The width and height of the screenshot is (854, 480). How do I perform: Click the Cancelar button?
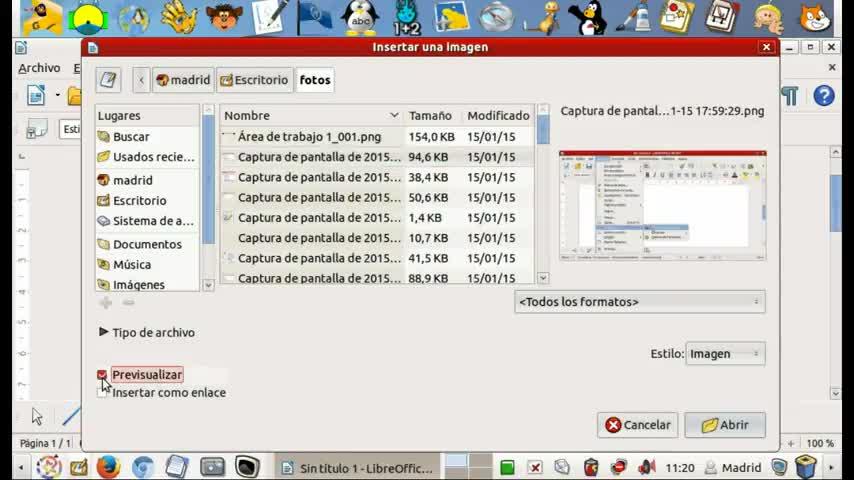[638, 425]
